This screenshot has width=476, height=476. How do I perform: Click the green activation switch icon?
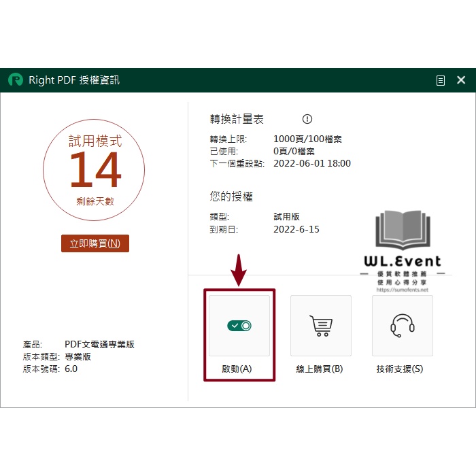click(x=239, y=326)
